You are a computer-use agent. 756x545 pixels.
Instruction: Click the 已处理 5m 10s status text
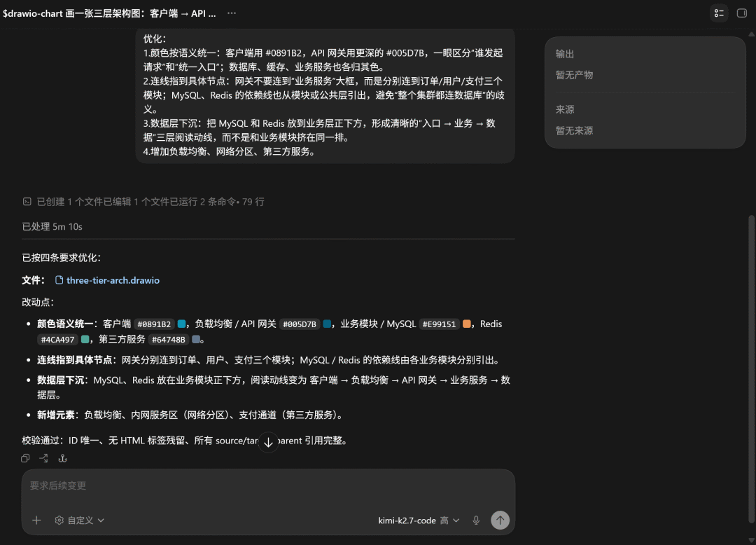point(52,227)
